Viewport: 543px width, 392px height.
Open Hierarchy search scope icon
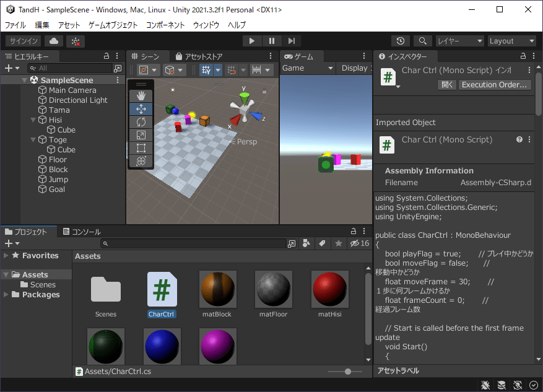pos(118,69)
